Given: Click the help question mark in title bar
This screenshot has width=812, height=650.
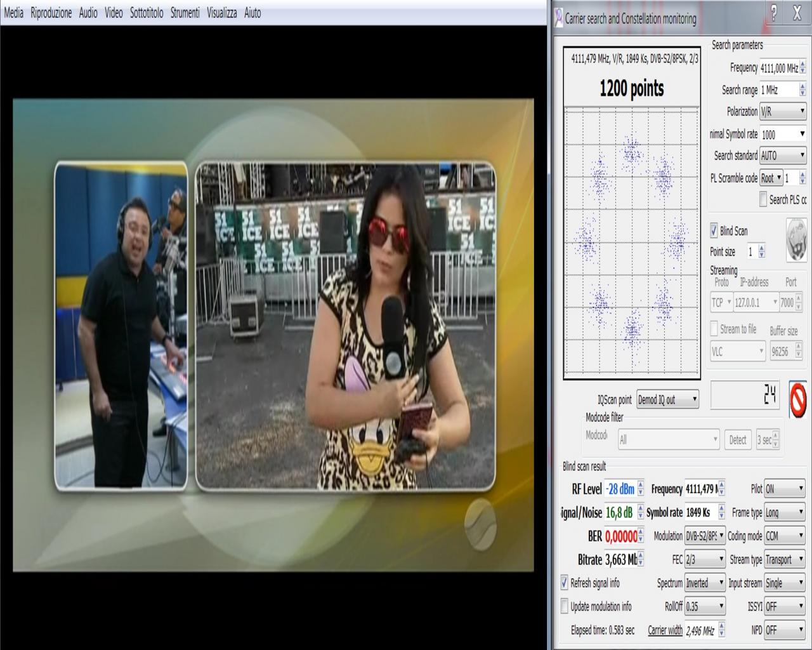Looking at the screenshot, I should [773, 13].
